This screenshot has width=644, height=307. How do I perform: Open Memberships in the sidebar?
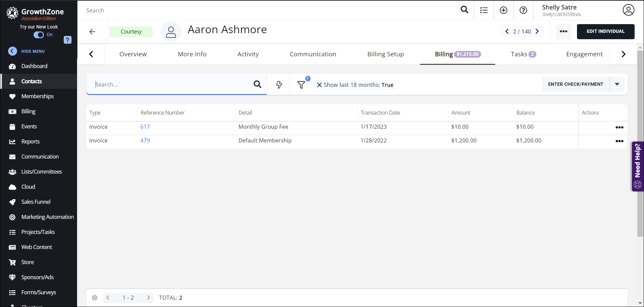[x=37, y=97]
